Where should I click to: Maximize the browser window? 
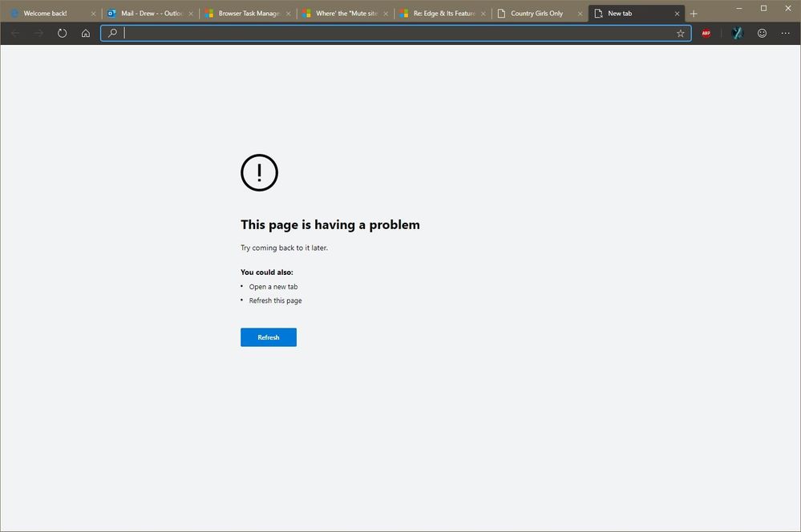click(x=763, y=8)
